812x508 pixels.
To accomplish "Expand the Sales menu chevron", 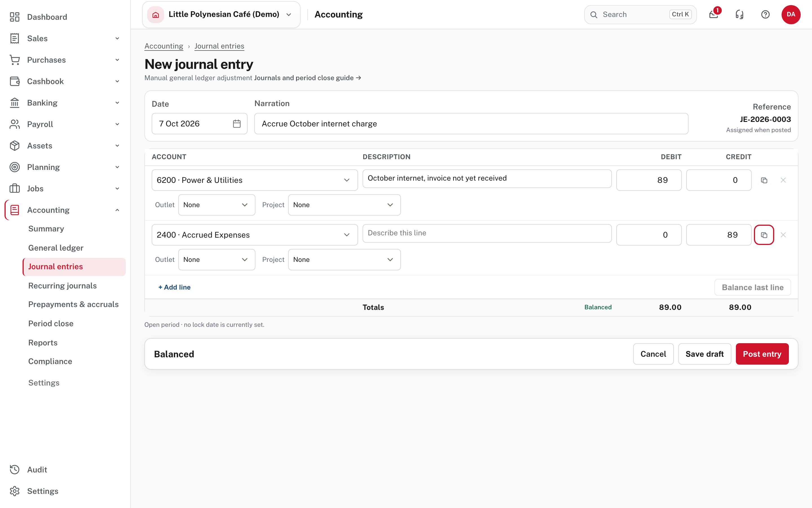I will click(117, 38).
